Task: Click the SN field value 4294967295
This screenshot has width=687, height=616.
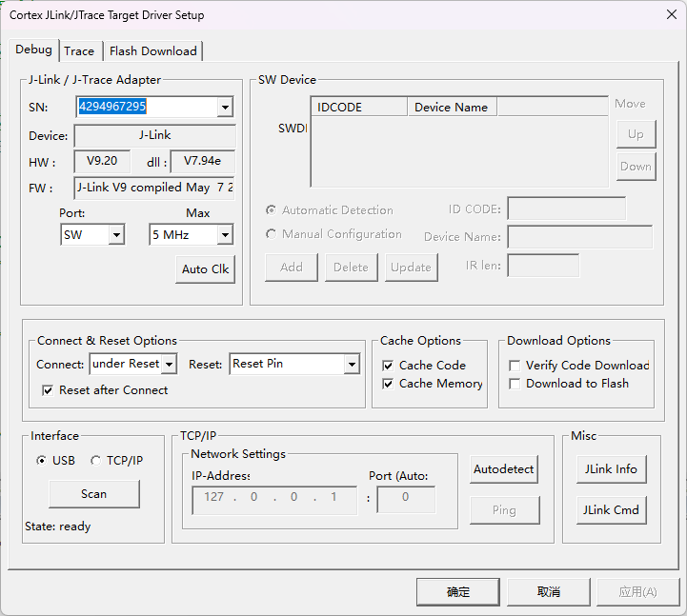Action: click(112, 107)
